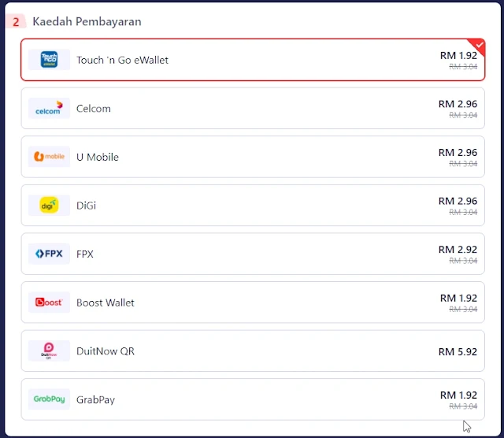Click the RM 1.92 GrabPay price
Image resolution: width=504 pixels, height=438 pixels.
click(458, 395)
